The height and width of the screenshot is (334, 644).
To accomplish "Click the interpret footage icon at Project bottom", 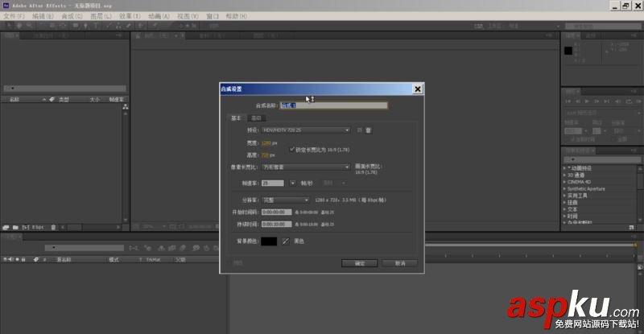I will tap(6, 227).
